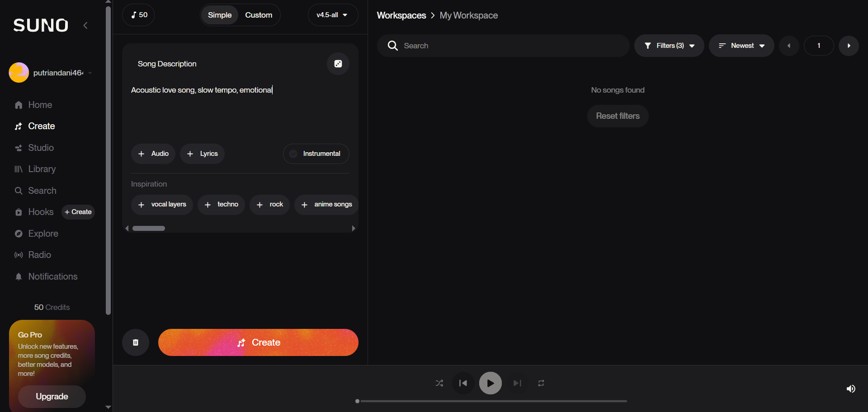This screenshot has height=412, width=868.
Task: Expand the Filters (3) dropdown
Action: pyautogui.click(x=669, y=46)
